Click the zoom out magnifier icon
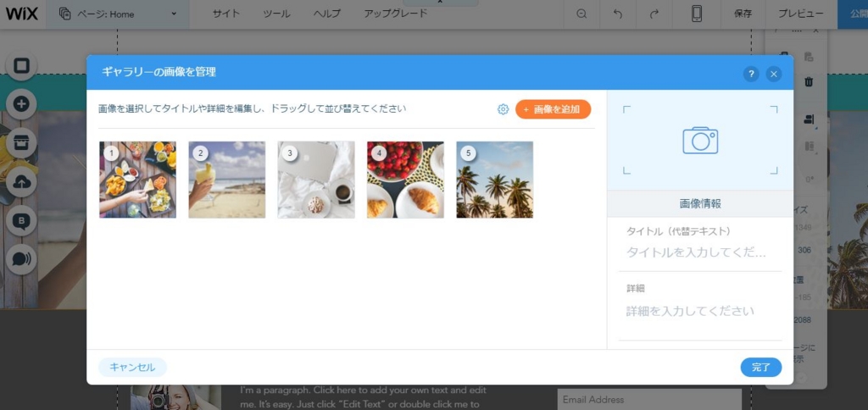Screen dimensions: 868x410 click(x=581, y=14)
